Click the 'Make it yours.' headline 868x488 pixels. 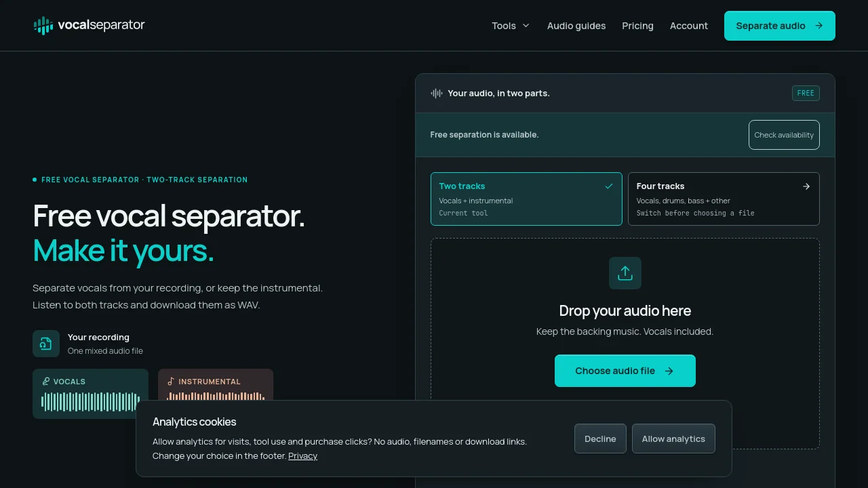coord(123,251)
